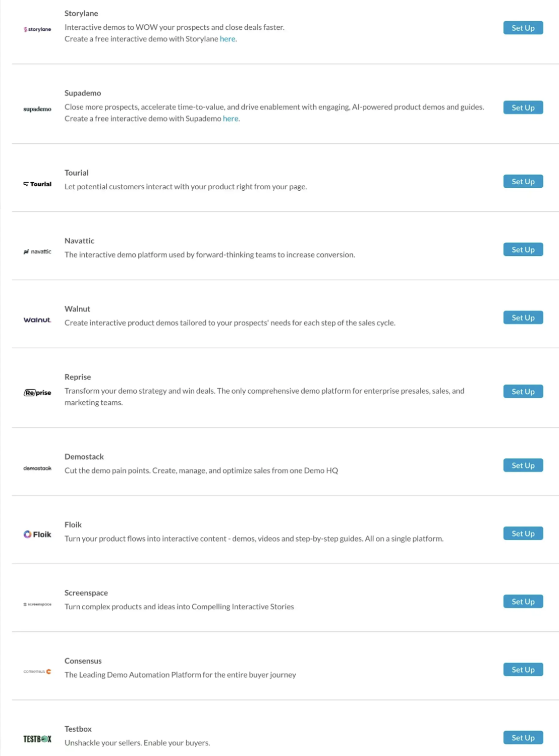
Task: Click the Storylane logo icon
Action: pos(37,29)
